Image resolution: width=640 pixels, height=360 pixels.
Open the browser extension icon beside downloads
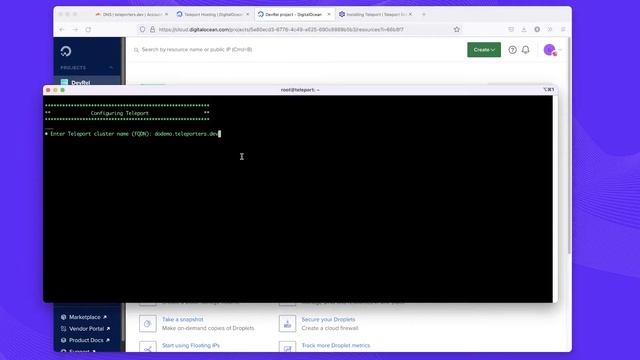(537, 29)
